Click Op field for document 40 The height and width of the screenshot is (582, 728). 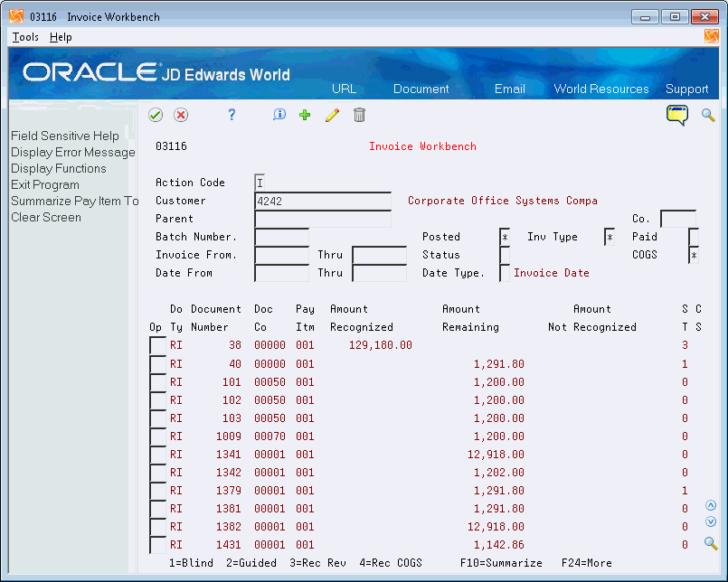pyautogui.click(x=158, y=364)
